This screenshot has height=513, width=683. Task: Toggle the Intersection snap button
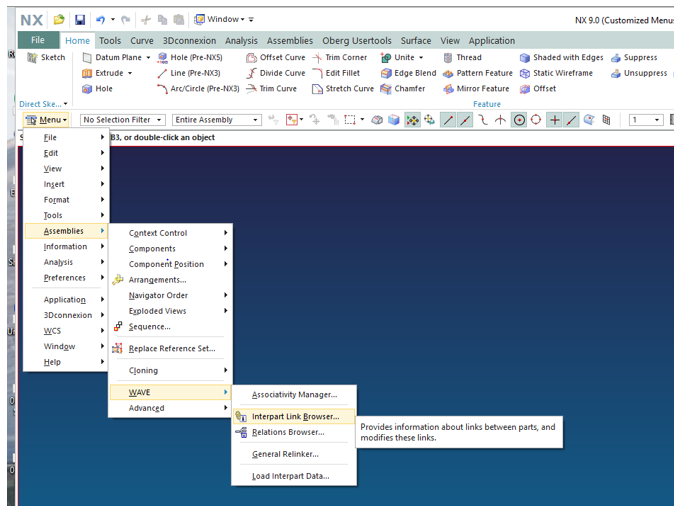click(x=500, y=120)
